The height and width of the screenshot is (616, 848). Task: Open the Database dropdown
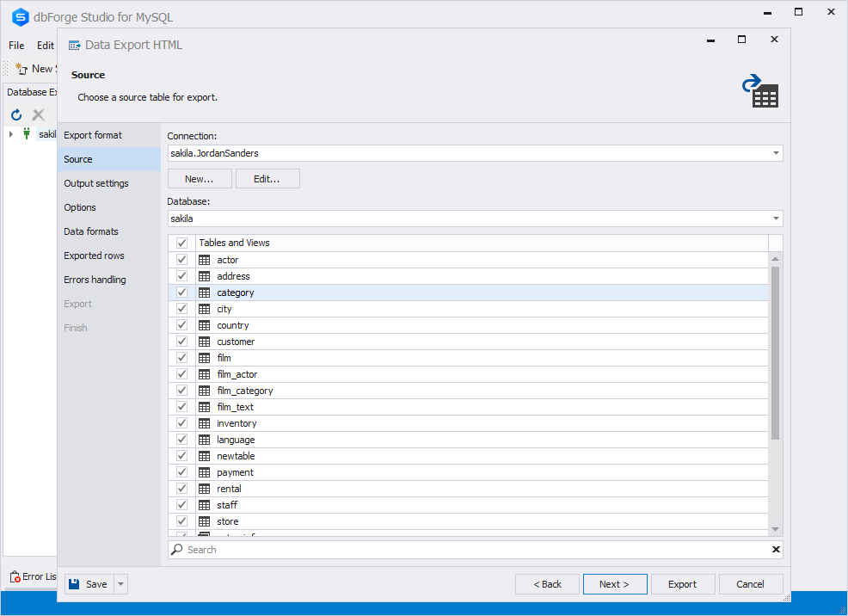(x=776, y=219)
